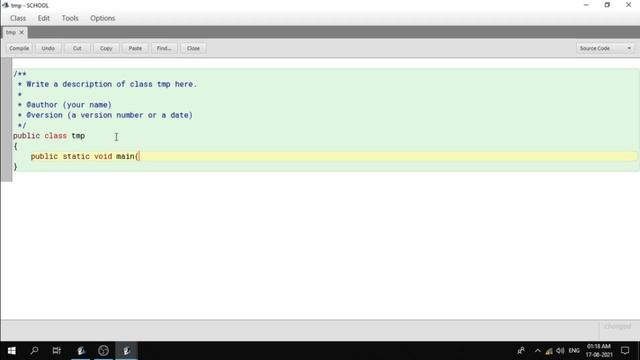
Task: Restore down the BlueJ editor window
Action: click(x=607, y=5)
